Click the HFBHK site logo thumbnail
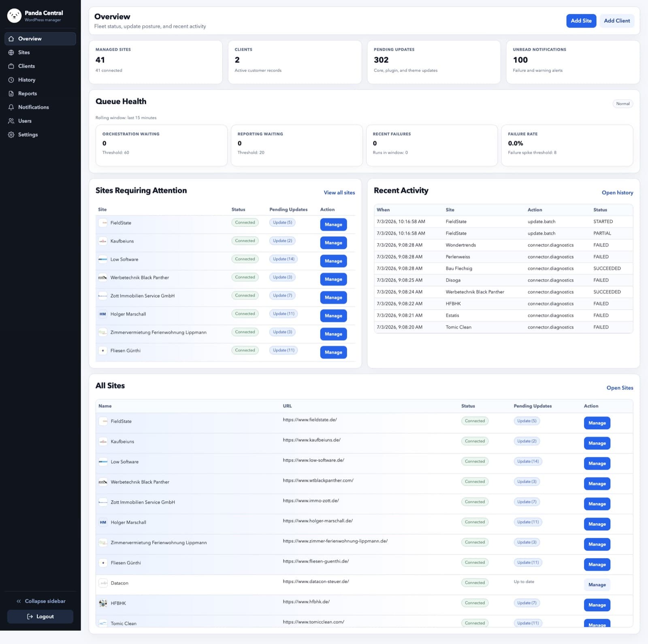This screenshot has width=648, height=644. coord(103,603)
